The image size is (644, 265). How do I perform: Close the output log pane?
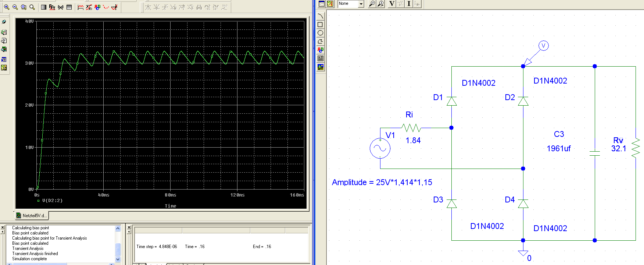(3, 227)
